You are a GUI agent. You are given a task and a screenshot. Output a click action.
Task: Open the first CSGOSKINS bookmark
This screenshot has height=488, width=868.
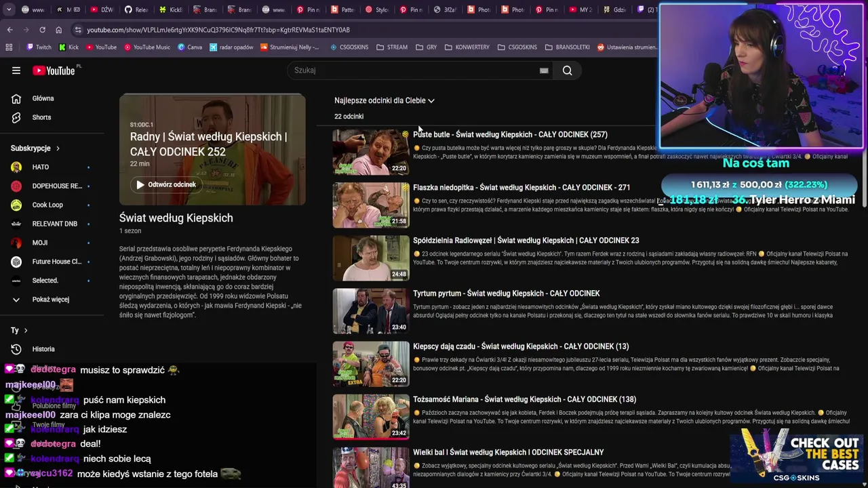pos(349,47)
